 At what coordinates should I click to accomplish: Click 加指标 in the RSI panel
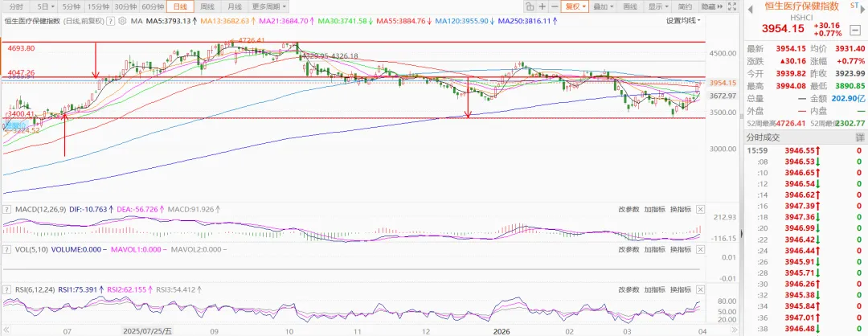(655, 289)
